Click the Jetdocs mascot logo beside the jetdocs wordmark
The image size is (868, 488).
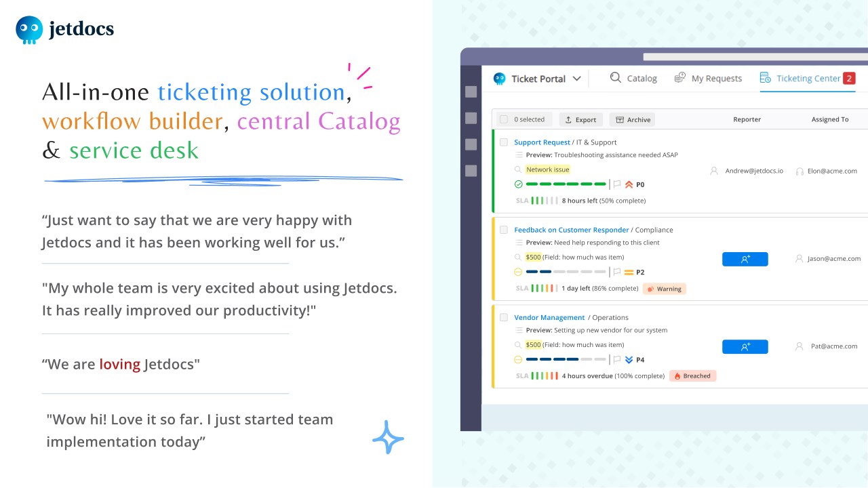pyautogui.click(x=29, y=30)
